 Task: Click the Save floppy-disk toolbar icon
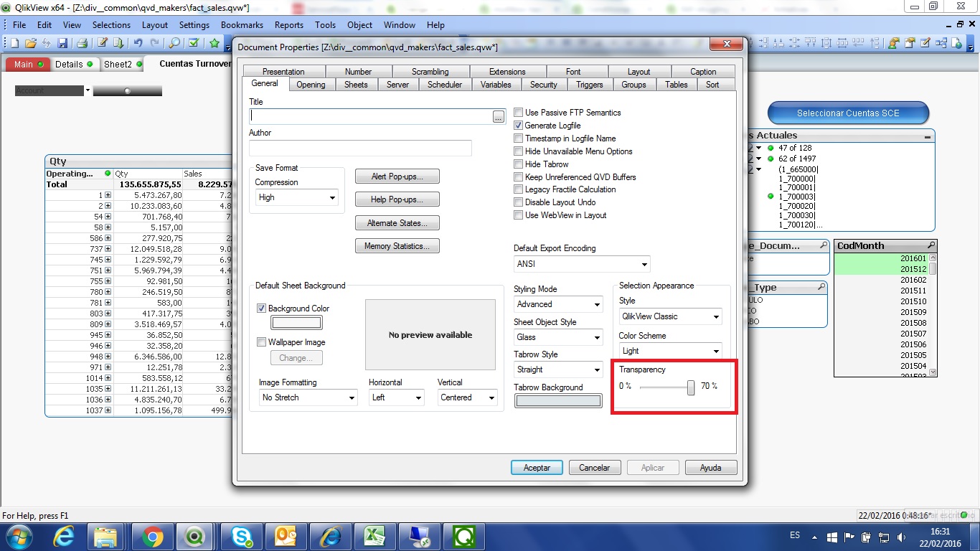click(62, 43)
